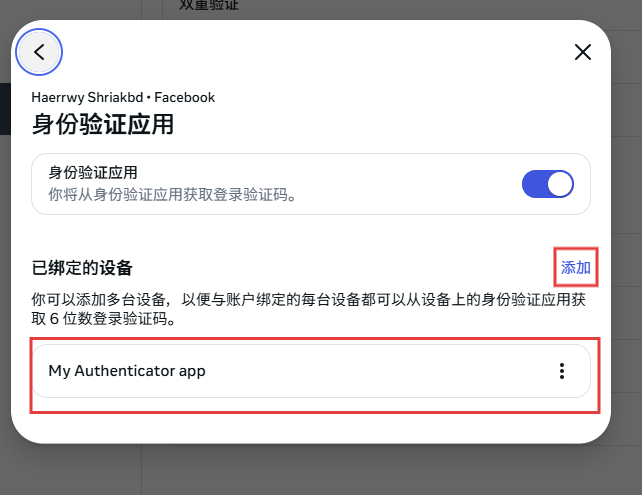Close the 身份验证应用 dialog with X
The height and width of the screenshot is (495, 642).
click(583, 52)
